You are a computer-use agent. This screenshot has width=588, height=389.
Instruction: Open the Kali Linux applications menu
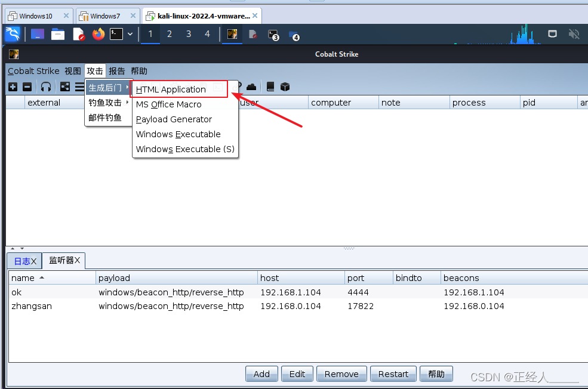click(13, 34)
